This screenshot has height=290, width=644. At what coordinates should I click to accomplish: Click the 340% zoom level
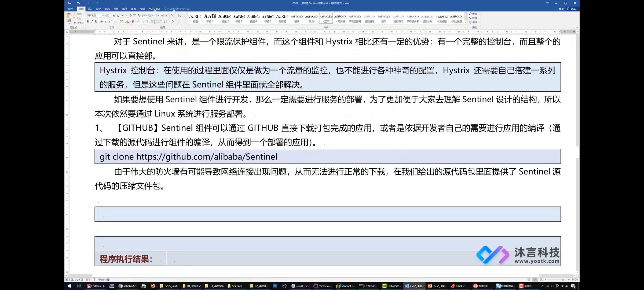pyautogui.click(x=575, y=280)
